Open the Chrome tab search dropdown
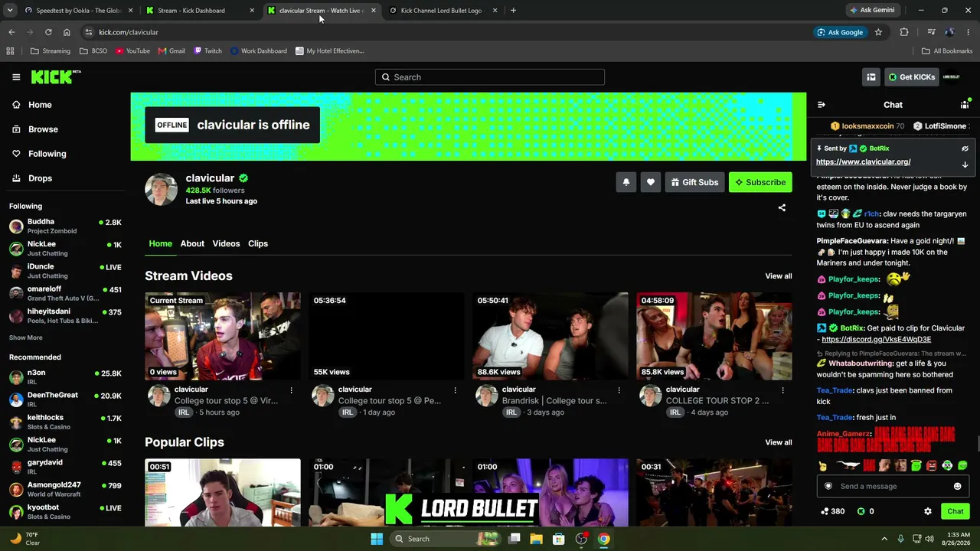980x551 pixels. (11, 10)
